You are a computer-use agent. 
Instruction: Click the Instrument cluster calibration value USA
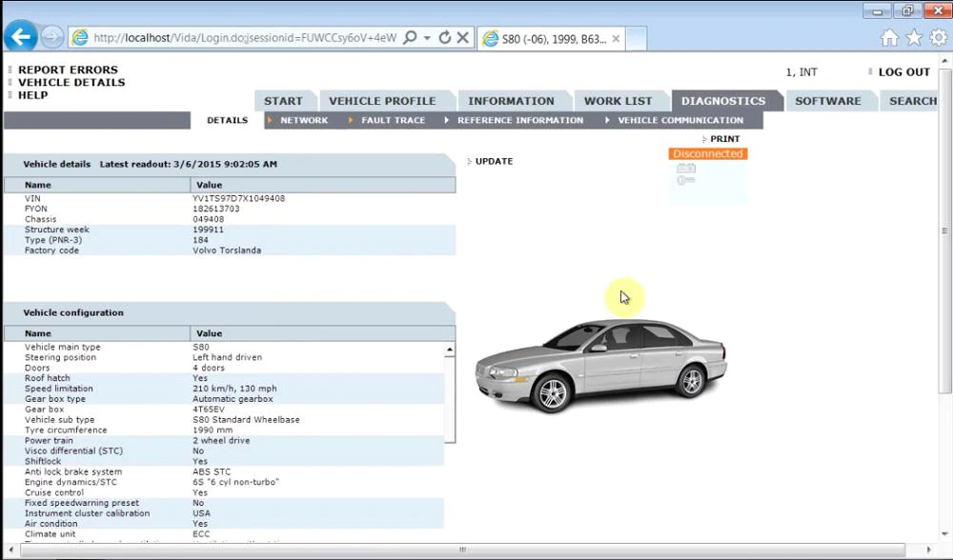[201, 513]
